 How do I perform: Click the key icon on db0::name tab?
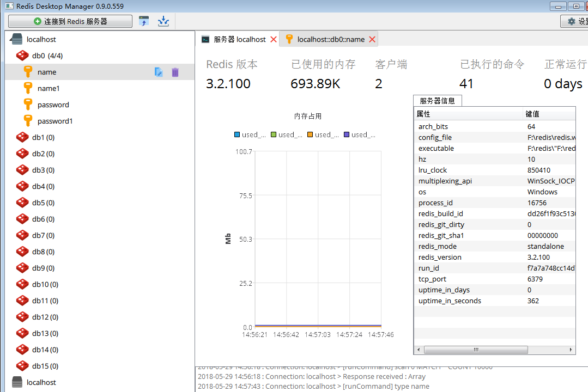click(289, 39)
